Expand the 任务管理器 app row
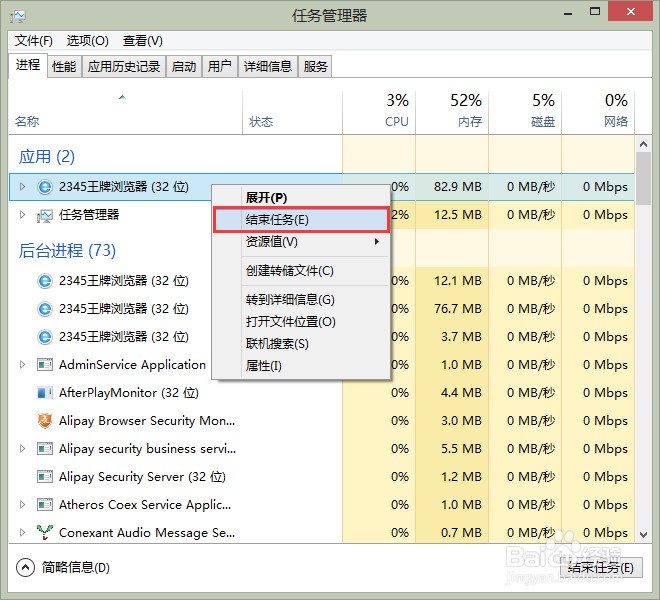 coord(22,215)
